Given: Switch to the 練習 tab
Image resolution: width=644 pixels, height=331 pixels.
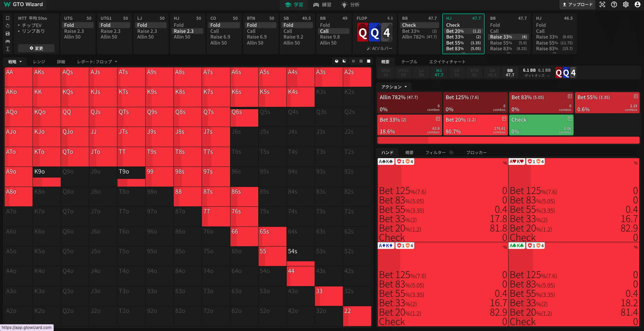Looking at the screenshot, I should coord(322,5).
